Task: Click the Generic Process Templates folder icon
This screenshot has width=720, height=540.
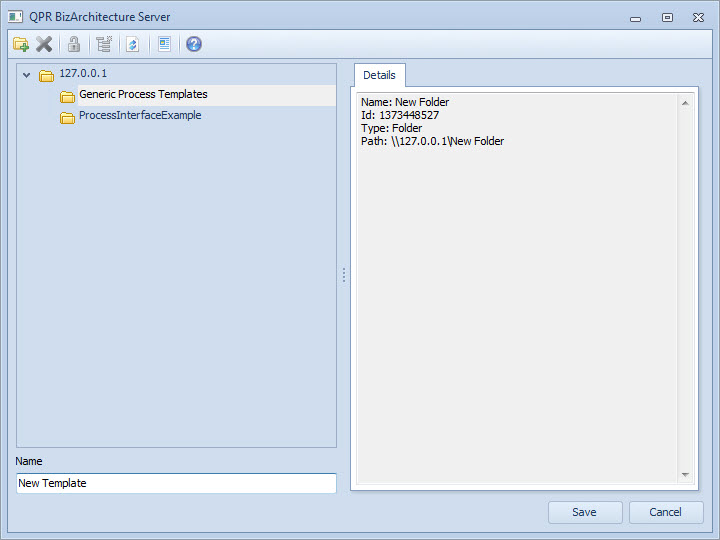Action: point(68,96)
